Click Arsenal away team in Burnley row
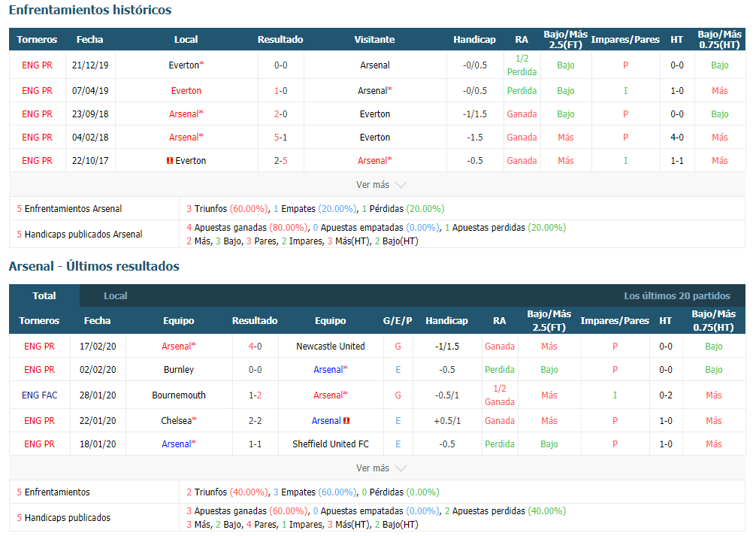This screenshot has width=756, height=536. (x=330, y=370)
